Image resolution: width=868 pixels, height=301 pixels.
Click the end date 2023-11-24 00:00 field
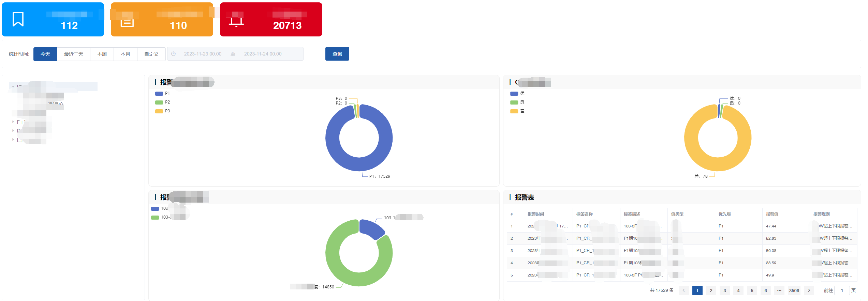pyautogui.click(x=263, y=54)
